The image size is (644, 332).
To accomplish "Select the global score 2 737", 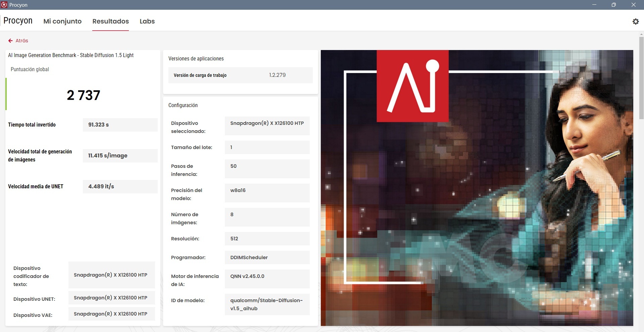I will pos(84,95).
